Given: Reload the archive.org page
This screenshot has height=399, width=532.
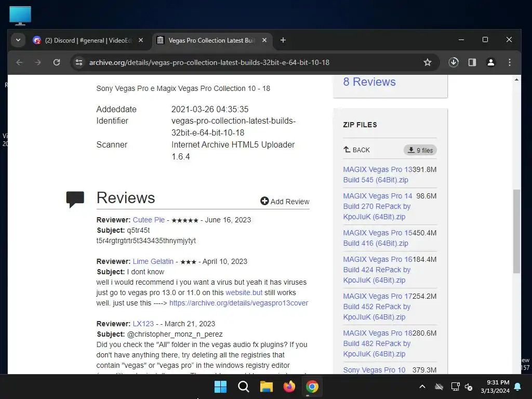Looking at the screenshot, I should [x=57, y=62].
